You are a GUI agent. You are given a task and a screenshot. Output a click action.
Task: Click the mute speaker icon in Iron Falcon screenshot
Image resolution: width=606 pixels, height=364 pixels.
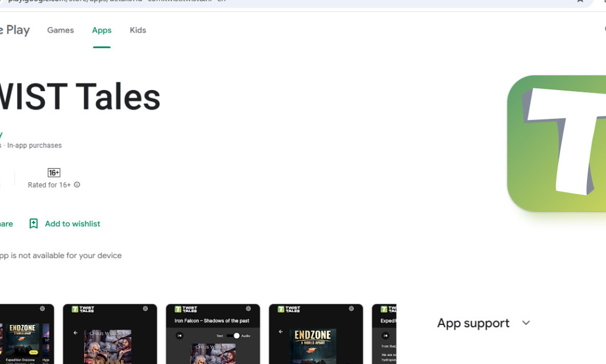pyautogui.click(x=180, y=336)
